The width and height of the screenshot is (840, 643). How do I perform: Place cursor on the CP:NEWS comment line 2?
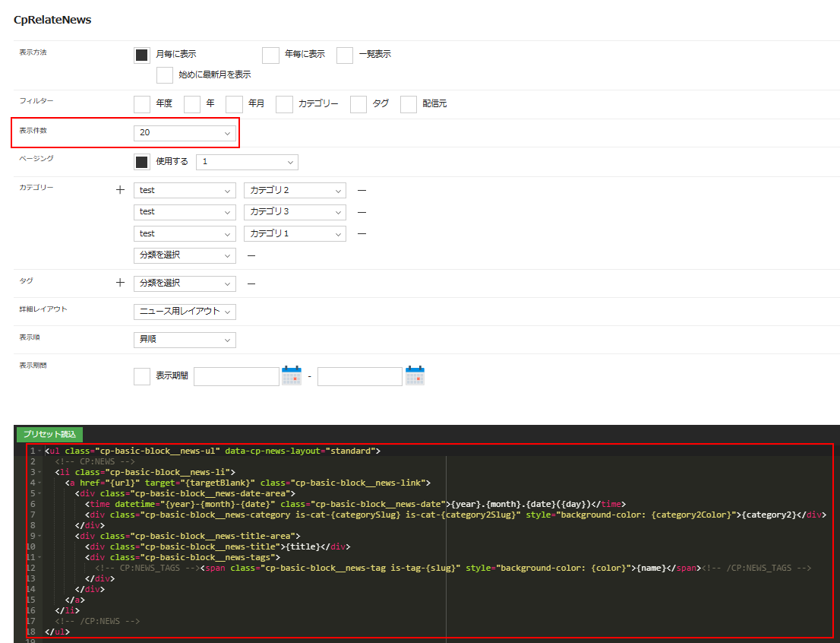tap(95, 462)
